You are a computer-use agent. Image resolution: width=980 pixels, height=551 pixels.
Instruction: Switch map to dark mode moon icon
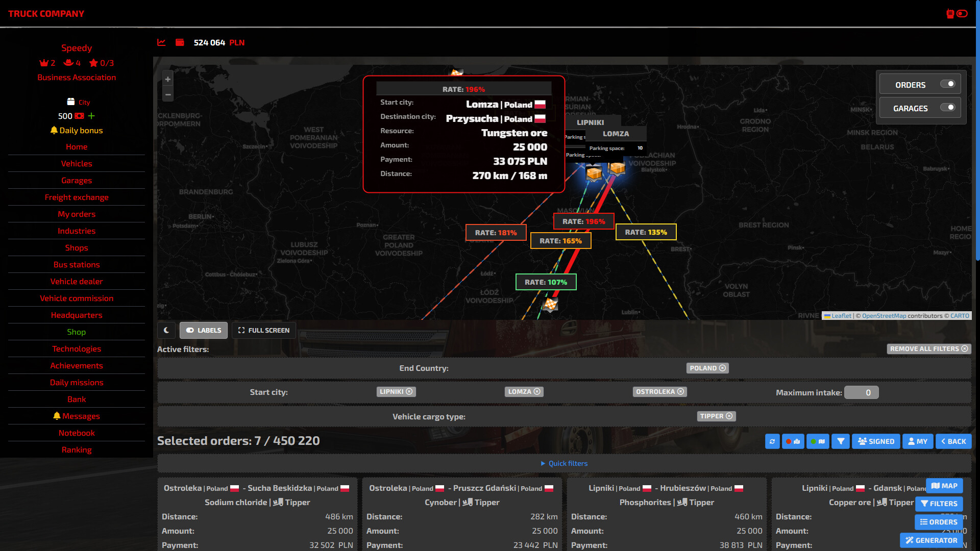click(166, 330)
